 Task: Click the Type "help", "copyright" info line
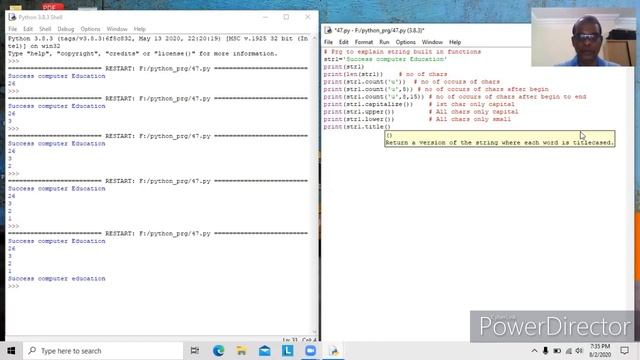[x=142, y=53]
